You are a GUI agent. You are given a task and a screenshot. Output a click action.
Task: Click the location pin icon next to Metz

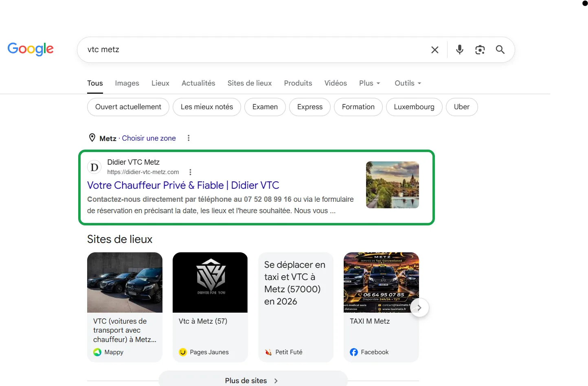92,138
